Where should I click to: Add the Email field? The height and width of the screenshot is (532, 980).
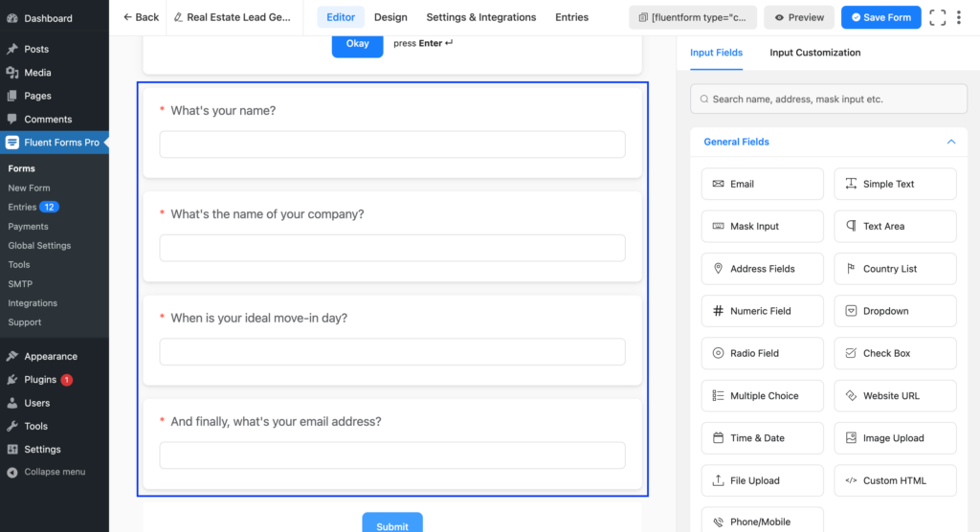pyautogui.click(x=762, y=184)
